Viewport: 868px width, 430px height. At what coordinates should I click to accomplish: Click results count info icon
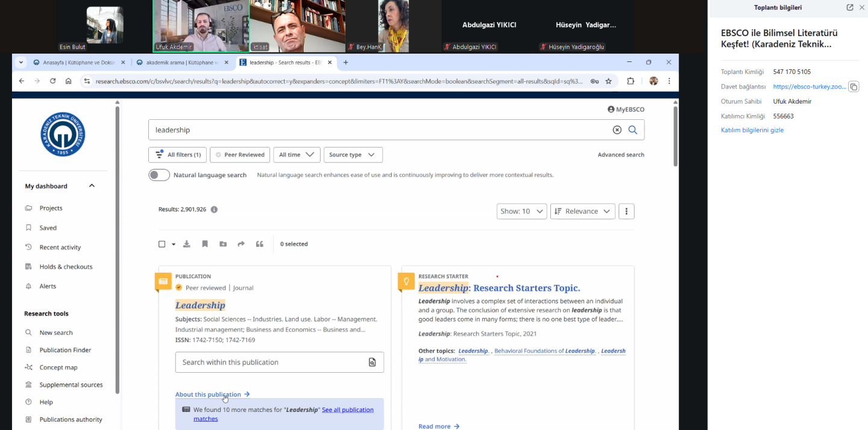[214, 210]
